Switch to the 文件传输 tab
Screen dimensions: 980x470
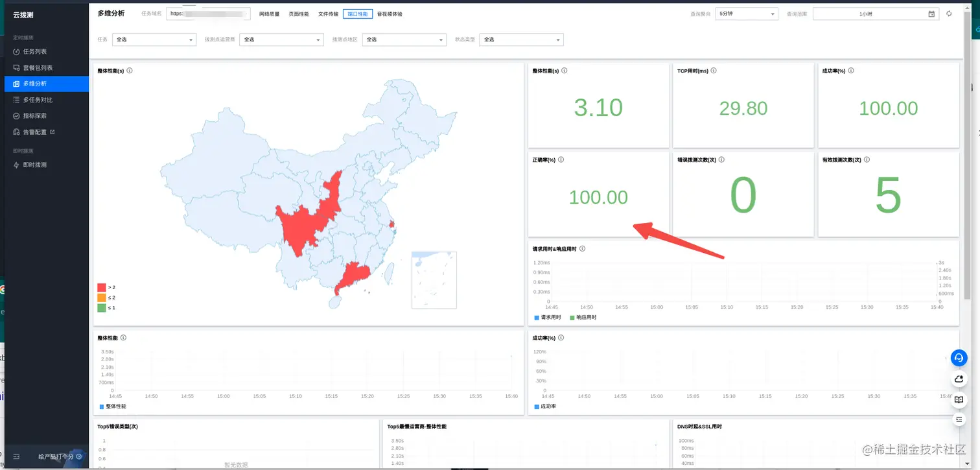tap(328, 14)
